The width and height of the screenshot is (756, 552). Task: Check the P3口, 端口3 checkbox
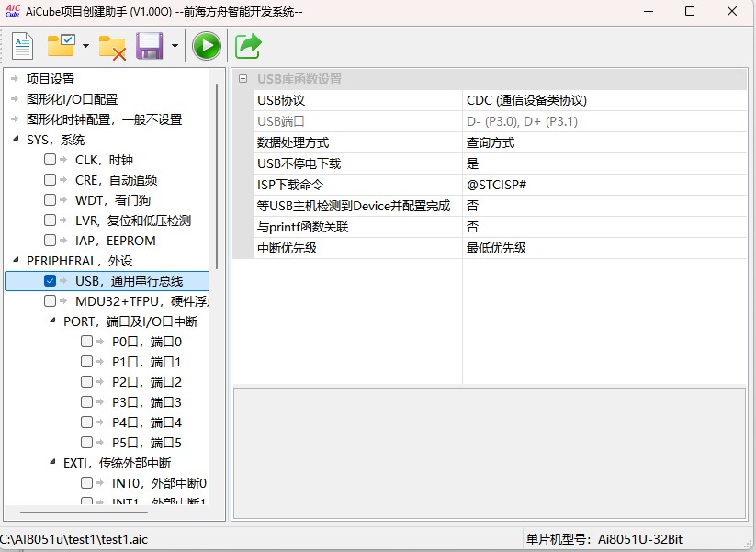86,402
